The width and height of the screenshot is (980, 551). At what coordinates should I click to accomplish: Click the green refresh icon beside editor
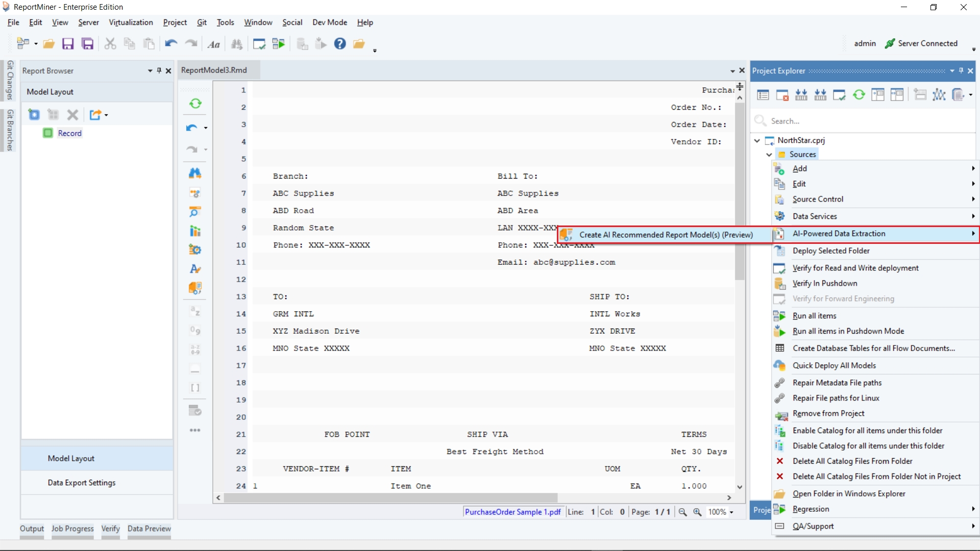pos(195,104)
